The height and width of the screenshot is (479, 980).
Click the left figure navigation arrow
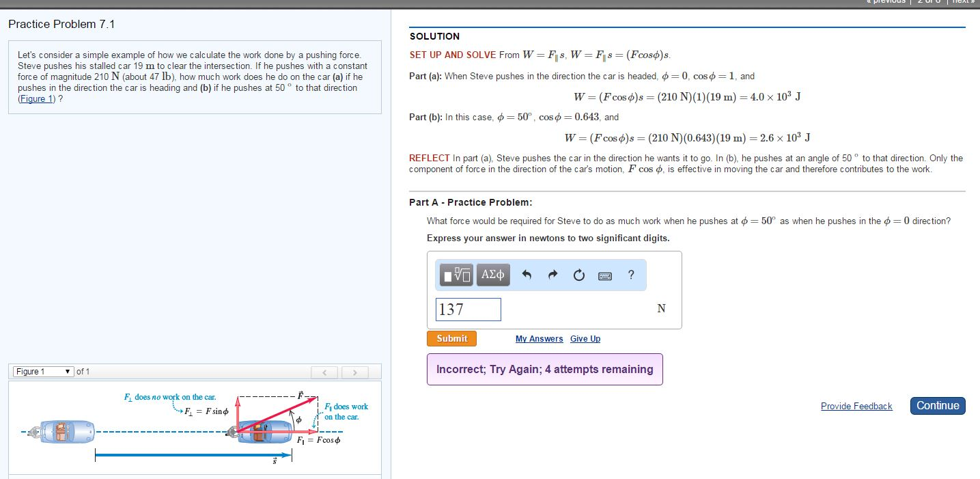[x=324, y=372]
